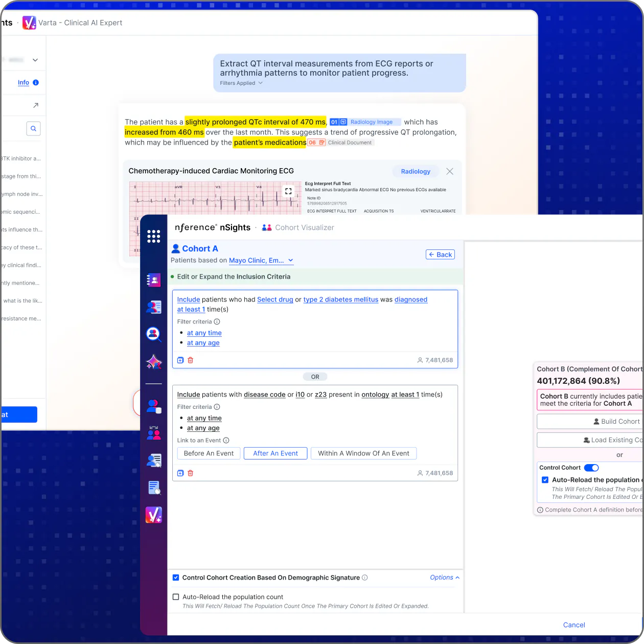This screenshot has height=644, width=644.
Task: Click the OR operator between criteria
Action: tap(315, 377)
